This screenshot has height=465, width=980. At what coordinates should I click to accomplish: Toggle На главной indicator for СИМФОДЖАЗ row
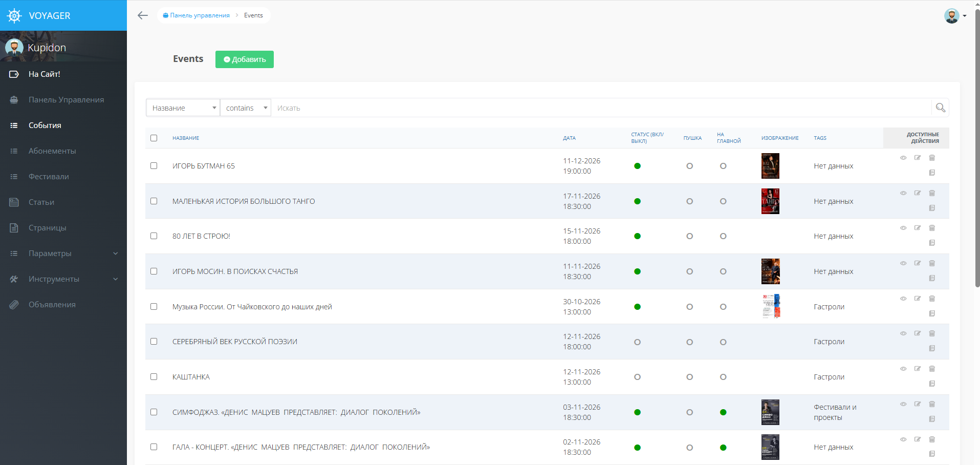coord(723,412)
